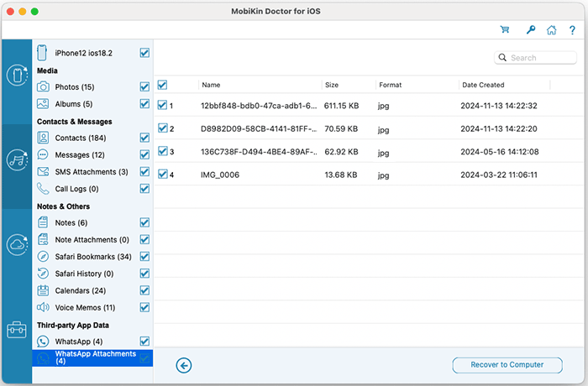The width and height of the screenshot is (588, 386).
Task: Select file name D8982D09-58CB-4141-81FF-...
Action: pos(259,129)
